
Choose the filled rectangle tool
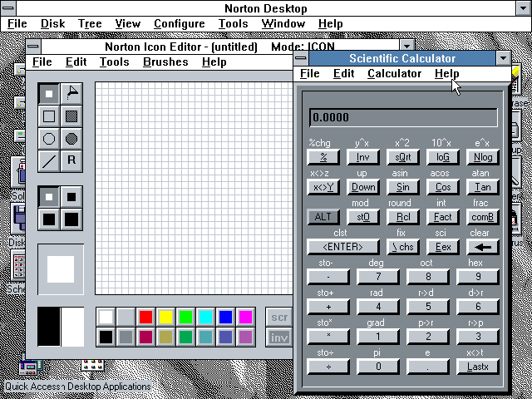click(71, 116)
